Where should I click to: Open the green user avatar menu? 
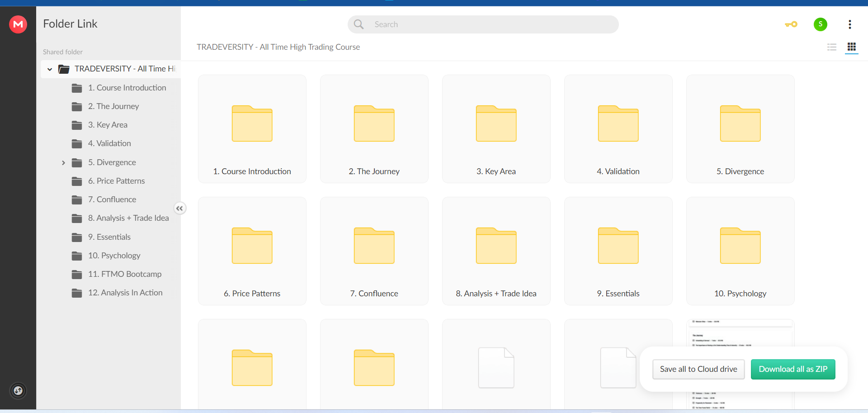pos(820,24)
